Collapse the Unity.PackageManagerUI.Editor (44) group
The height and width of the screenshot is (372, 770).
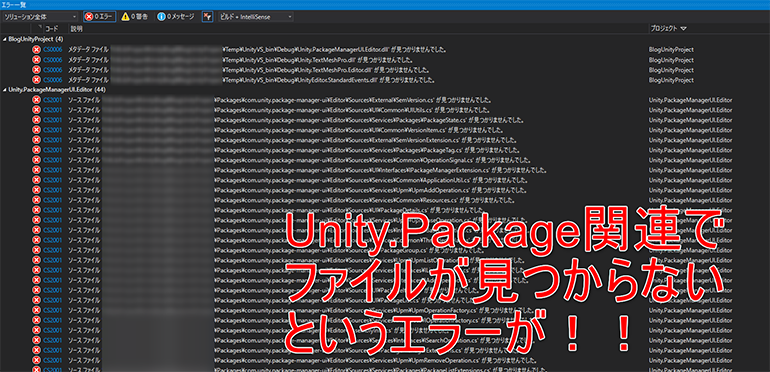click(5, 90)
